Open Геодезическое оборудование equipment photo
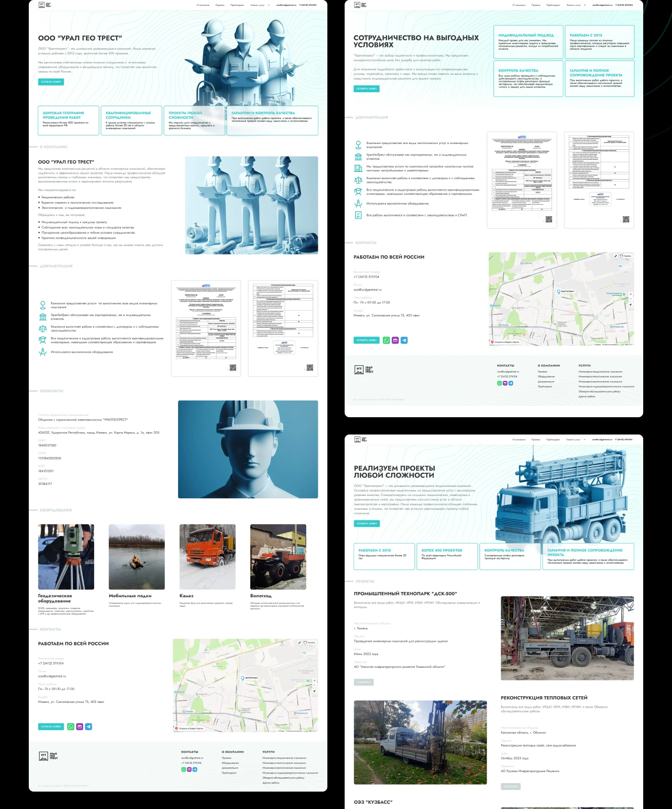The height and width of the screenshot is (809, 672). click(x=66, y=557)
